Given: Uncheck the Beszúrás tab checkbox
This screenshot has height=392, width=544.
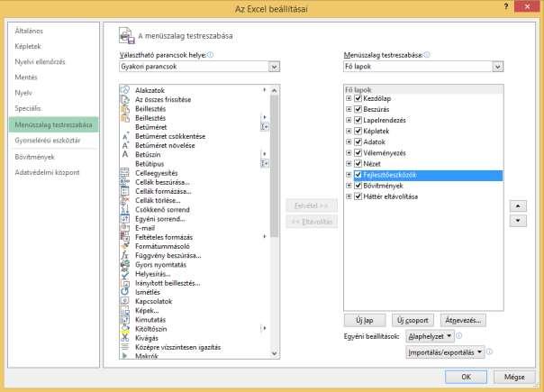Looking at the screenshot, I should [x=358, y=109].
